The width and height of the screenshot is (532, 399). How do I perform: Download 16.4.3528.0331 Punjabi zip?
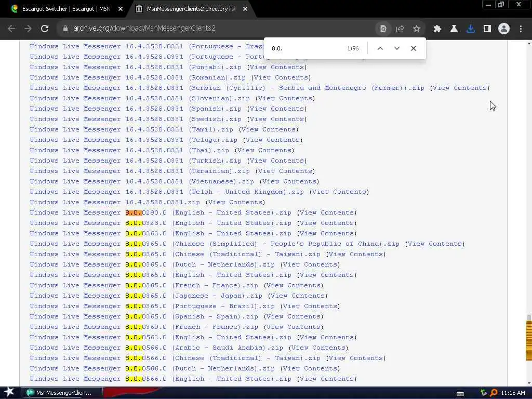136,67
